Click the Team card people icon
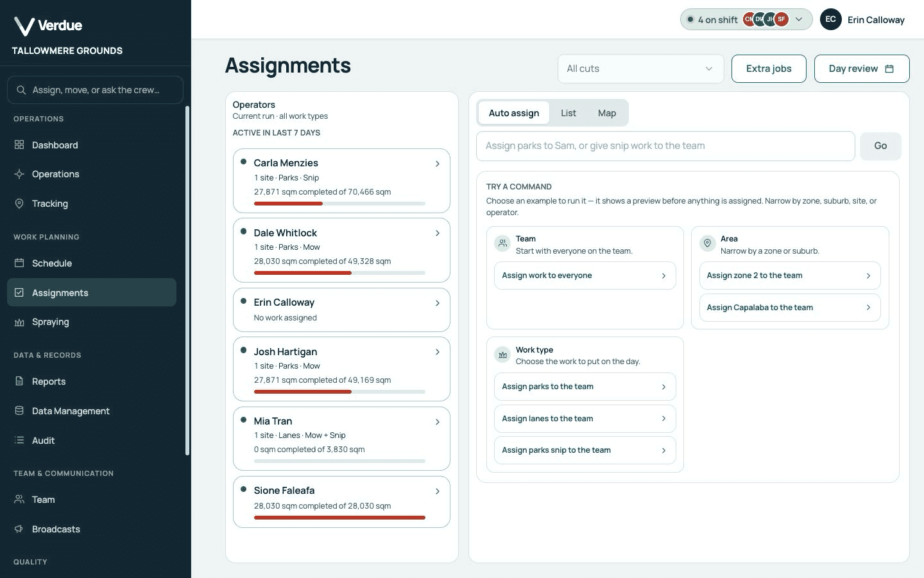 (502, 243)
